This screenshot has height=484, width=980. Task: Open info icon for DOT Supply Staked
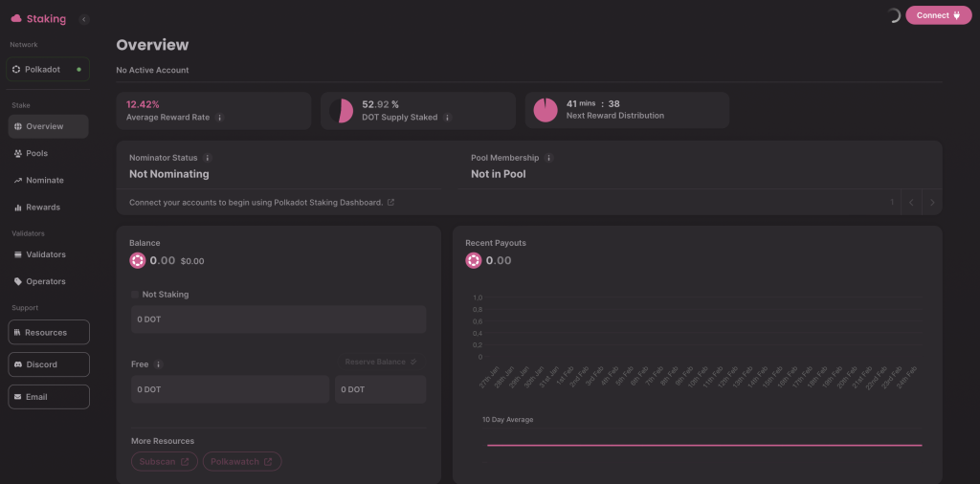[x=447, y=117]
